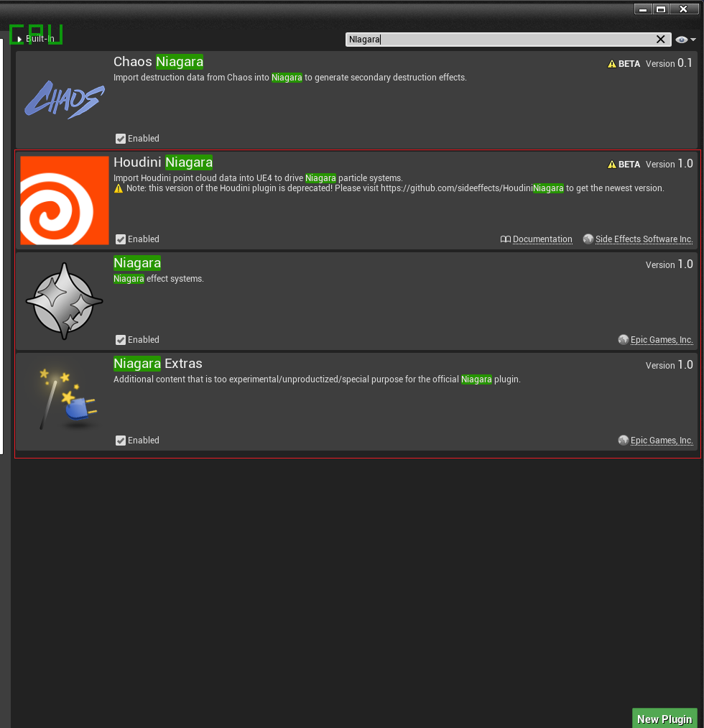Click the Niagara Extras magic wand icon

pos(68,400)
